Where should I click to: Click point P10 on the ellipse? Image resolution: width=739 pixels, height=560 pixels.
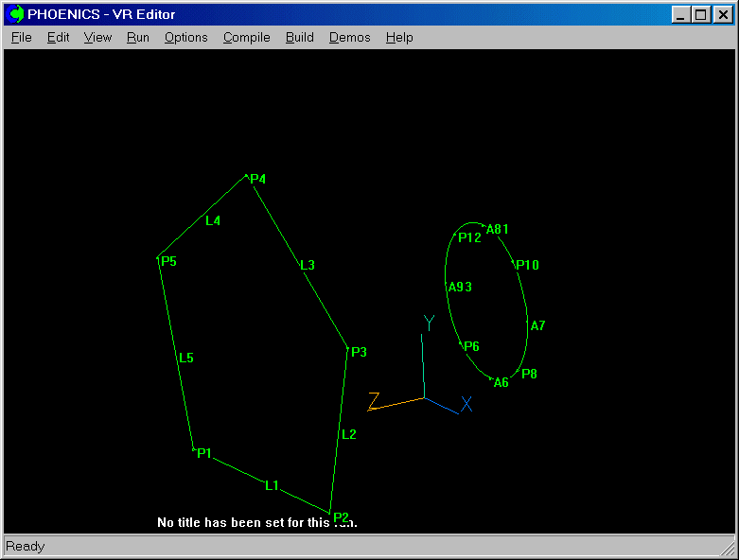coord(527,265)
